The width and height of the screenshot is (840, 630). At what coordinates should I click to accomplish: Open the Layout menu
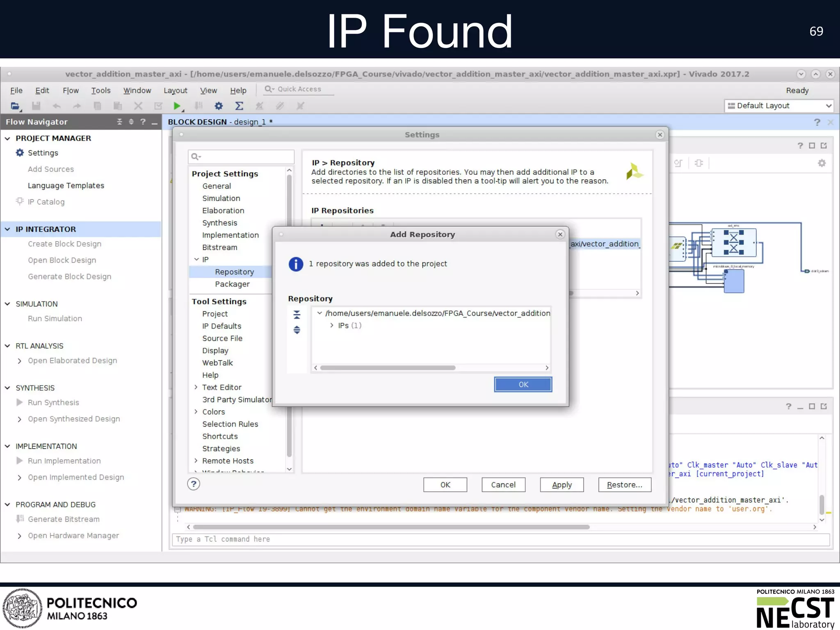176,90
